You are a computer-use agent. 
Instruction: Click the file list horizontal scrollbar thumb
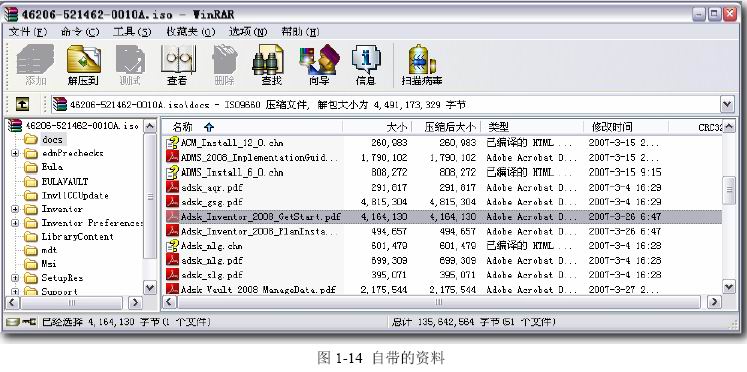pyautogui.click(x=439, y=302)
